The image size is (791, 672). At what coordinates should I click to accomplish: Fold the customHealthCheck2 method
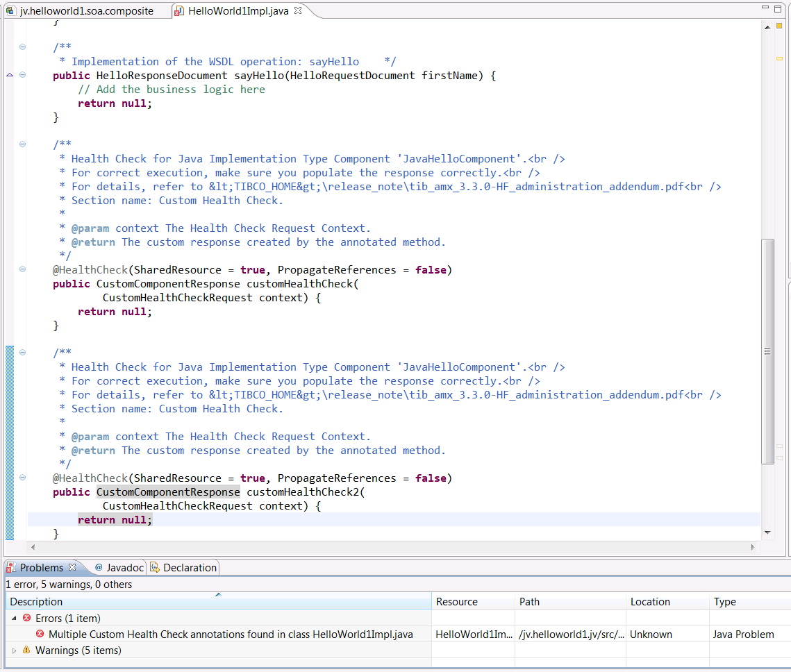(22, 478)
